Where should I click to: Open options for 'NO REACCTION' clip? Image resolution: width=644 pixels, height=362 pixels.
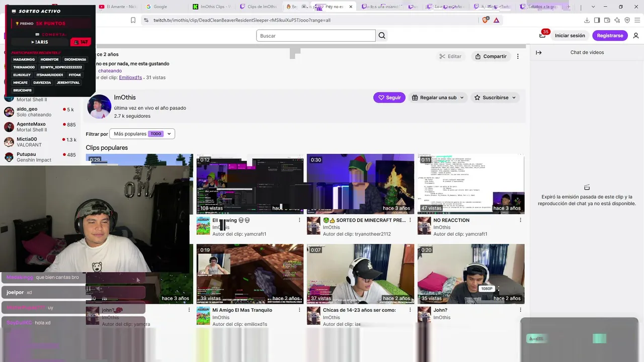(x=520, y=220)
